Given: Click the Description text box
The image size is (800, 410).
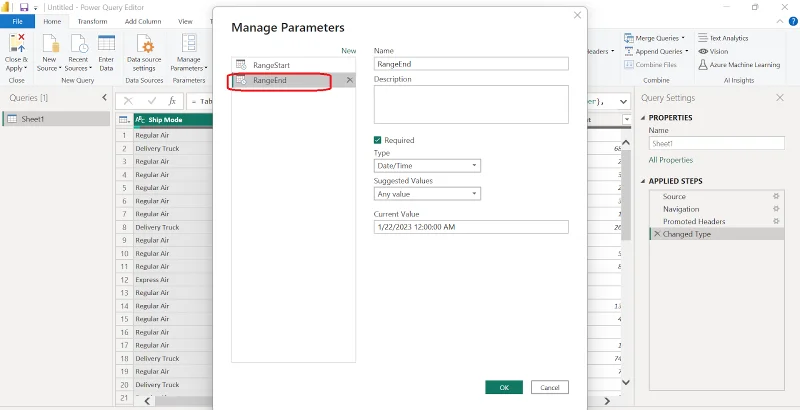Looking at the screenshot, I should [x=471, y=105].
